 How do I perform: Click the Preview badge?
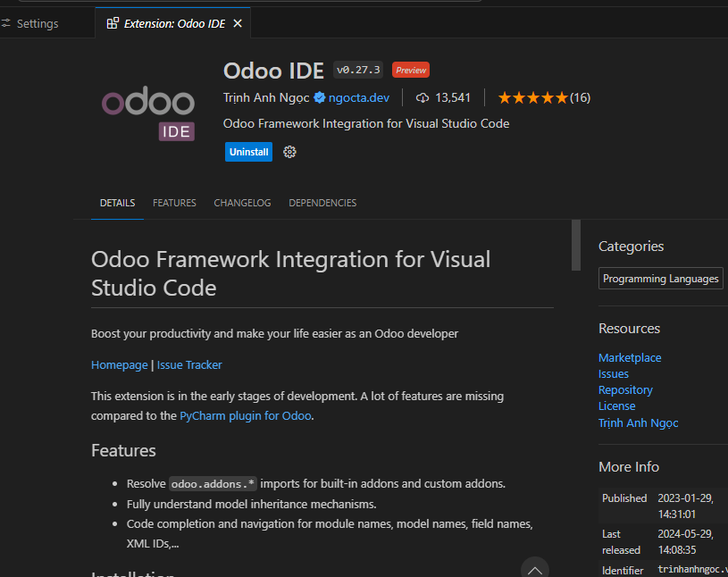[x=411, y=70]
